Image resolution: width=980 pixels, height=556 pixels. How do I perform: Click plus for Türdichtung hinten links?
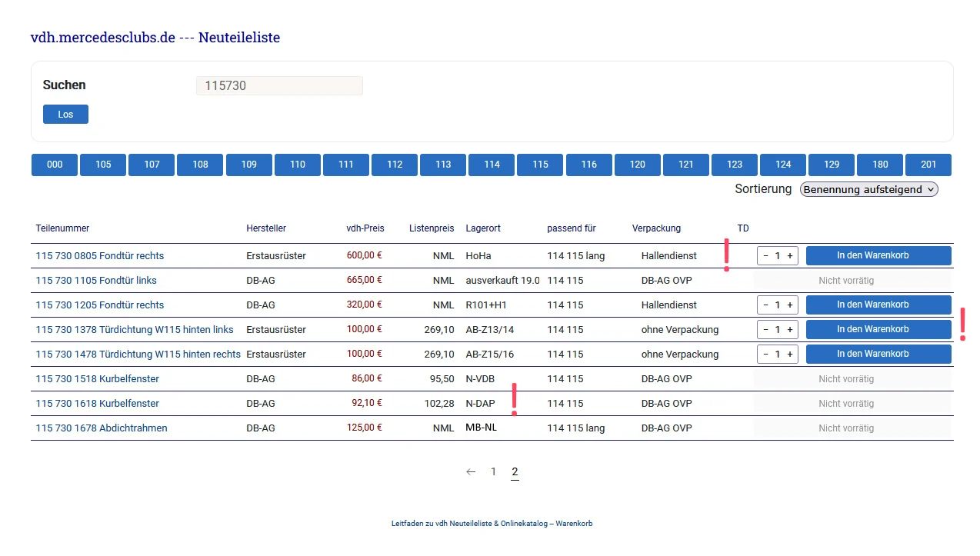tap(790, 330)
